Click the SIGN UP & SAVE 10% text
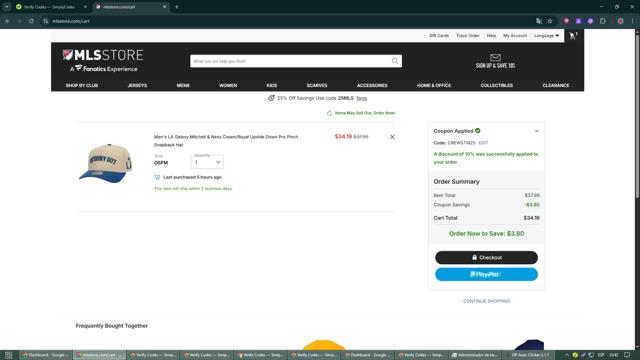 pyautogui.click(x=495, y=66)
